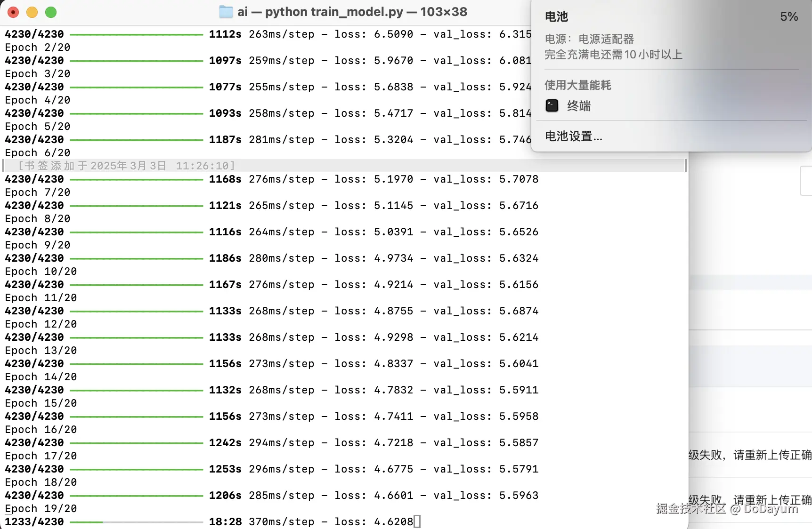Click the red close button

13,12
